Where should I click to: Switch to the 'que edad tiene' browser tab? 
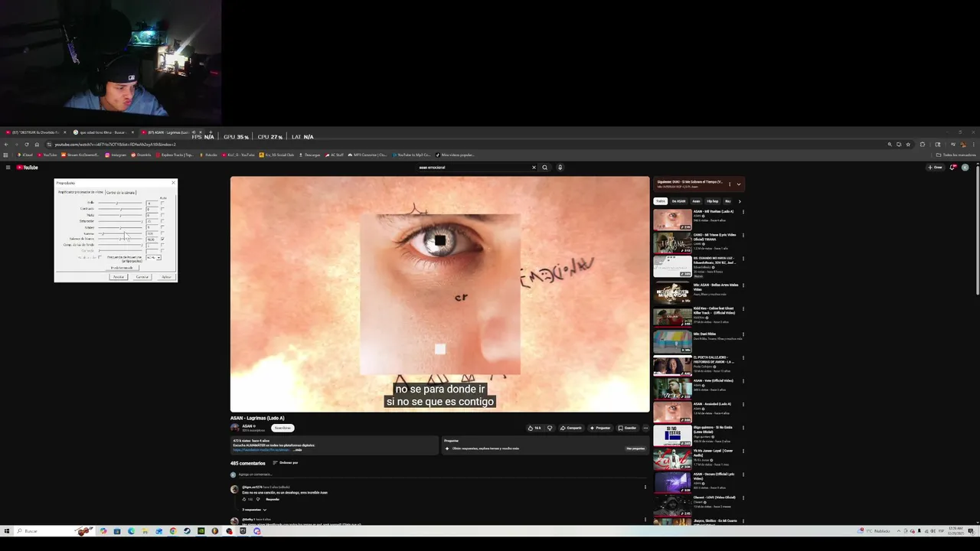point(102,132)
